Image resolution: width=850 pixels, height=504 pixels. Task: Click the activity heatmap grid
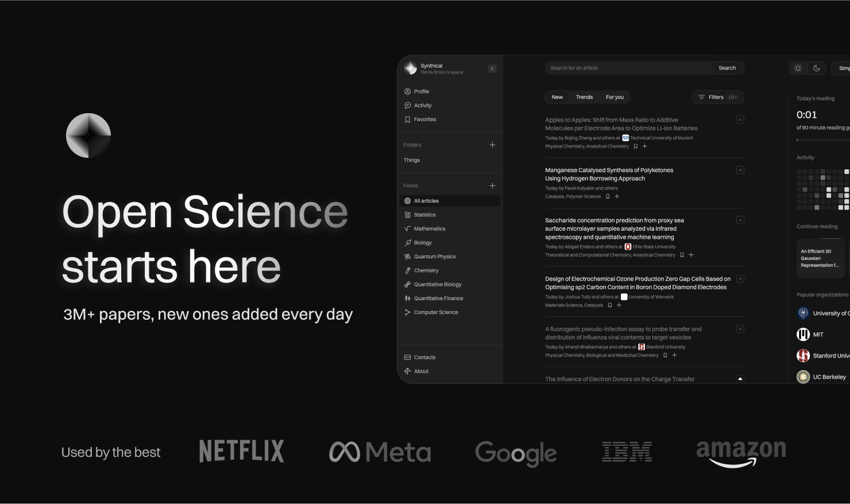click(823, 189)
